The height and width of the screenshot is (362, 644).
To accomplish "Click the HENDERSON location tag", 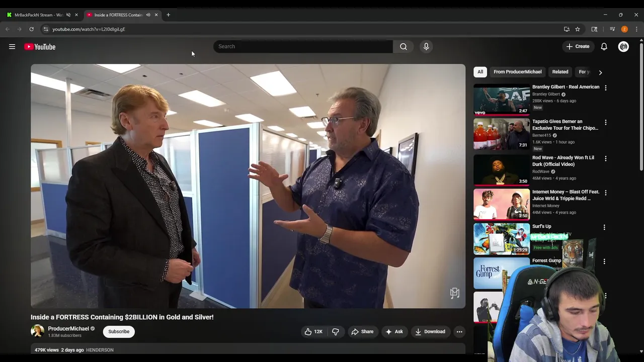I will [100, 350].
